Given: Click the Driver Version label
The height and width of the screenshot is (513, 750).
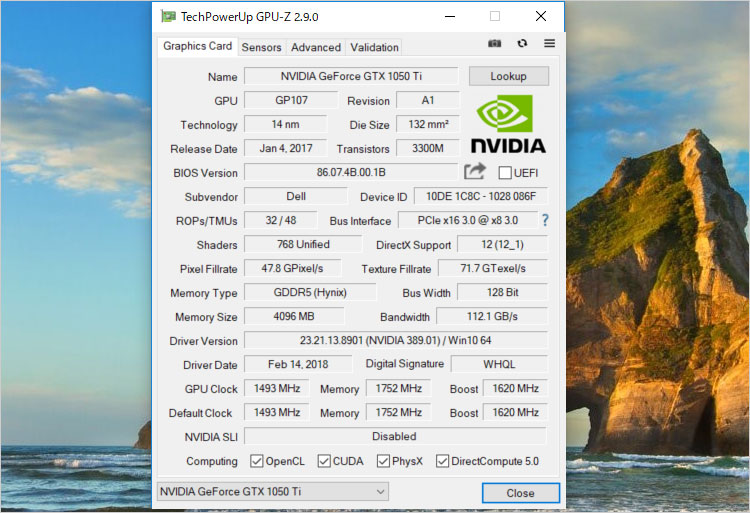Looking at the screenshot, I should [203, 341].
